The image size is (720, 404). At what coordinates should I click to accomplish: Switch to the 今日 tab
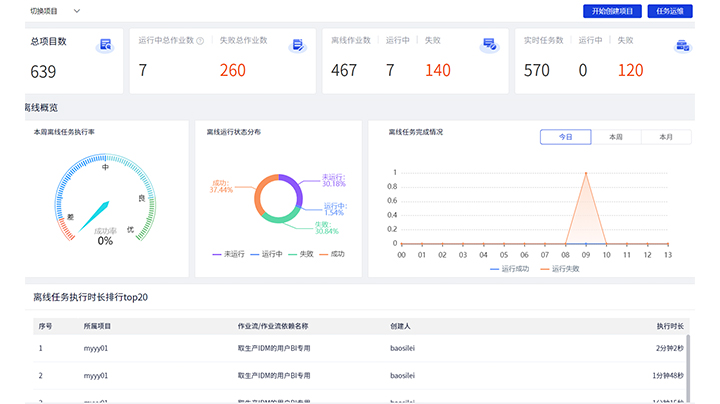tap(566, 137)
